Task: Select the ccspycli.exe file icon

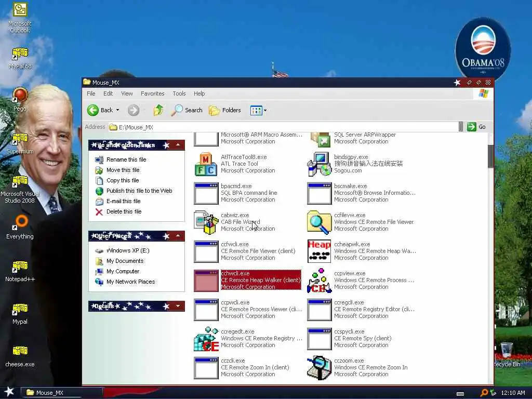Action: 320,339
